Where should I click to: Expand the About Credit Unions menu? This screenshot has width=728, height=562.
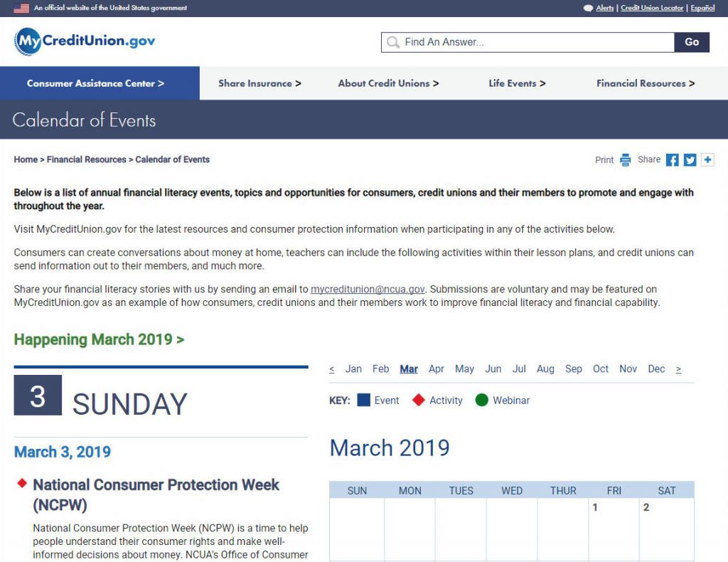click(388, 83)
